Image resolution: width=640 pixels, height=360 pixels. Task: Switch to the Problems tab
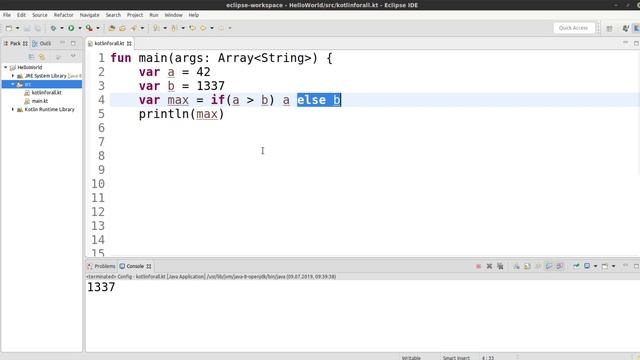(102, 266)
